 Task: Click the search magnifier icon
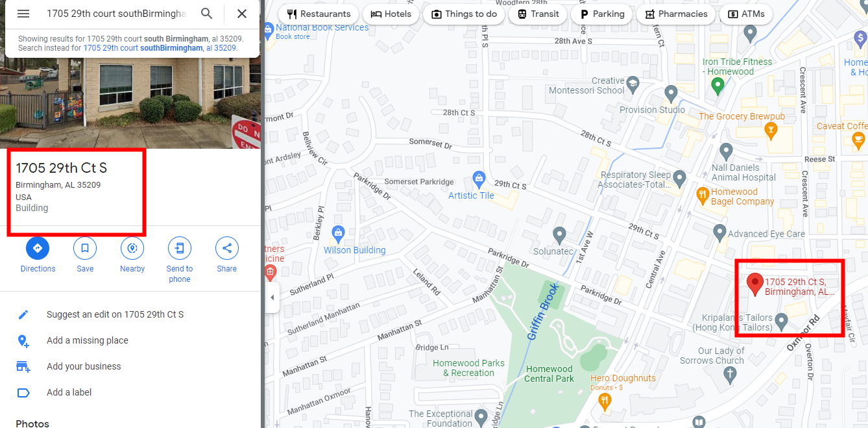click(x=206, y=14)
